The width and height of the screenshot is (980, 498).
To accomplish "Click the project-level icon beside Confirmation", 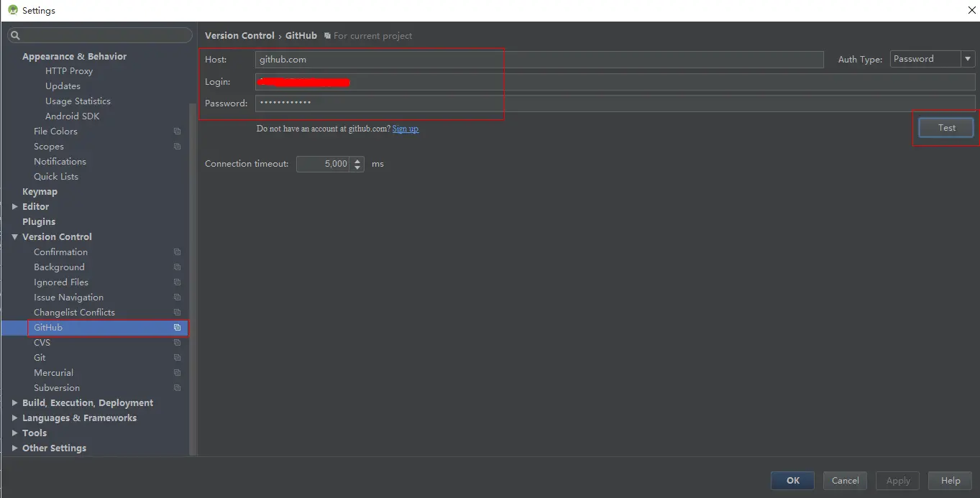I will tap(177, 252).
